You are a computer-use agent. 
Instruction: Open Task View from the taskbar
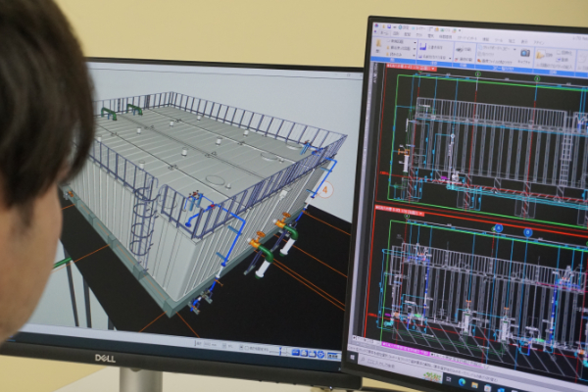449,379
